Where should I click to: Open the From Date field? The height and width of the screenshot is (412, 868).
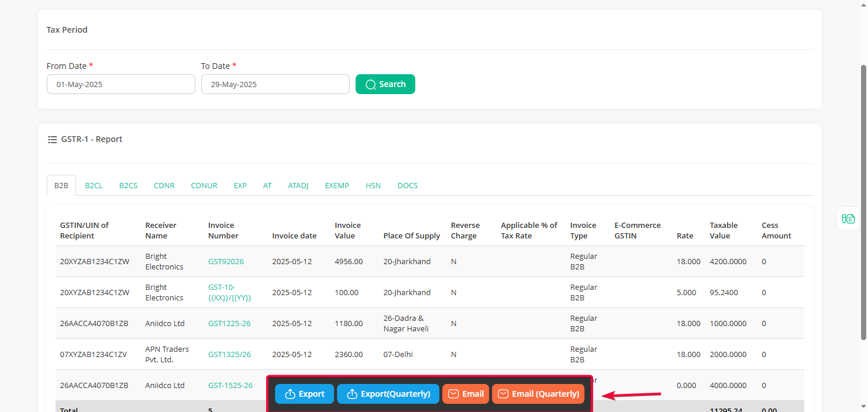(121, 84)
